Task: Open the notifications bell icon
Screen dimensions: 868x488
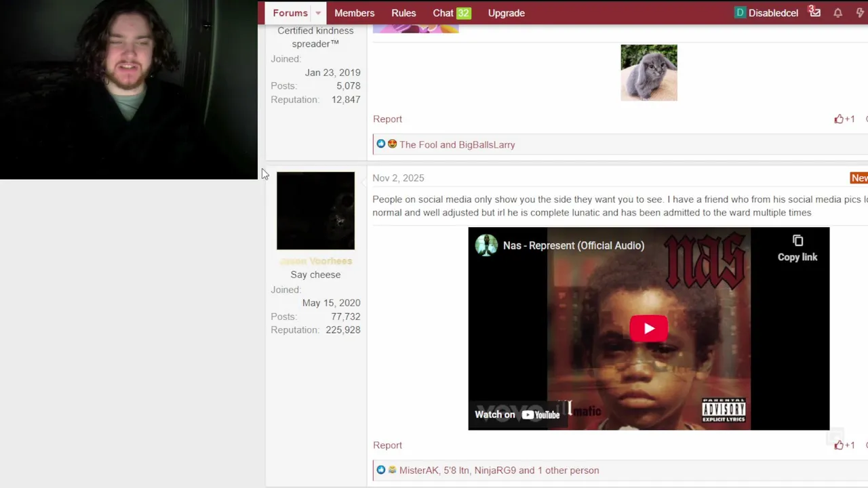Action: coord(838,13)
